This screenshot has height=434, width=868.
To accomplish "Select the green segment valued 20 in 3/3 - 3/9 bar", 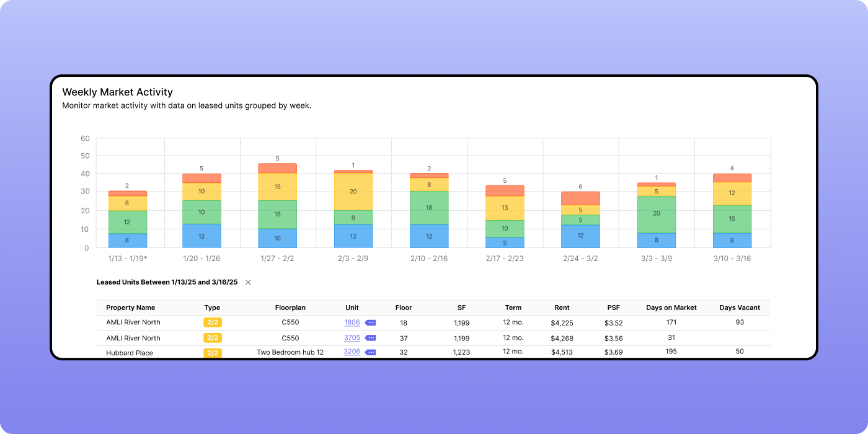I will pyautogui.click(x=656, y=213).
